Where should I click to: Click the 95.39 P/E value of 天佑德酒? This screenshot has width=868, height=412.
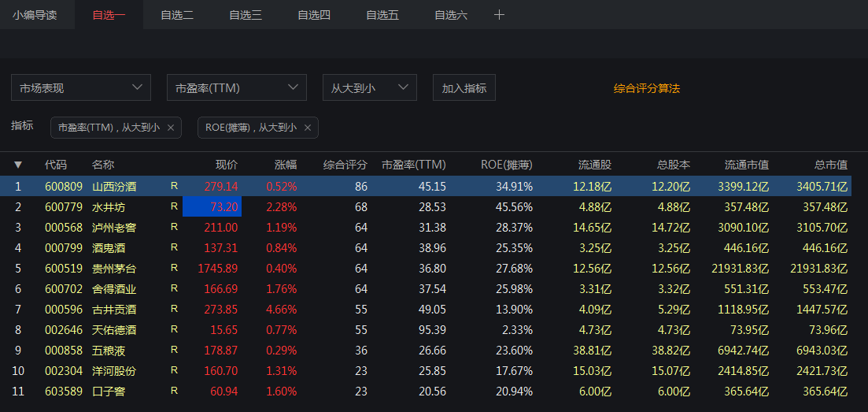tap(432, 330)
